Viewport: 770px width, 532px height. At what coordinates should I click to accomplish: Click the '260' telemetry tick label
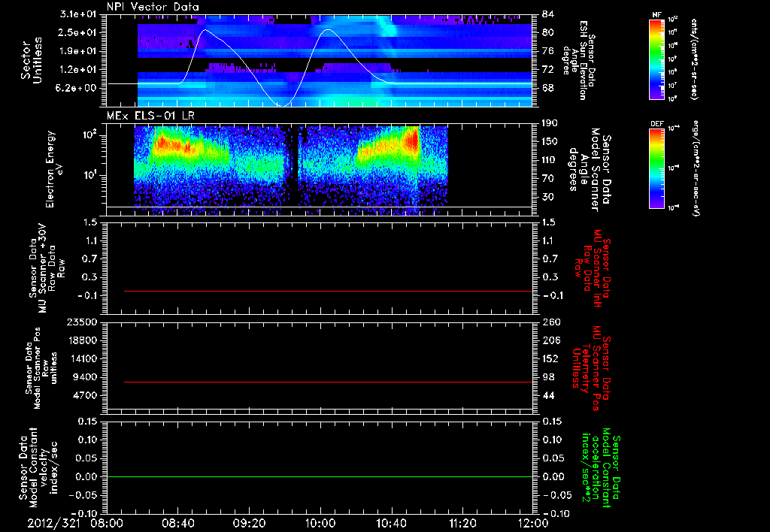pos(550,322)
